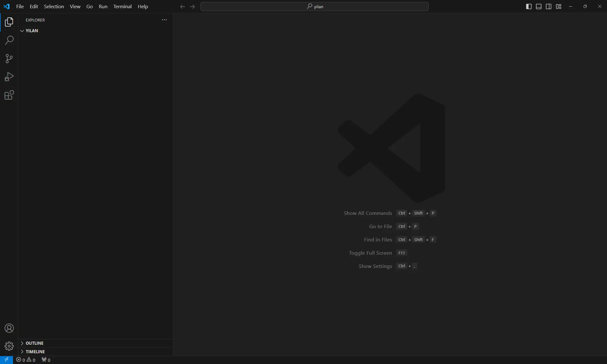
Task: Open the File menu
Action: point(20,7)
